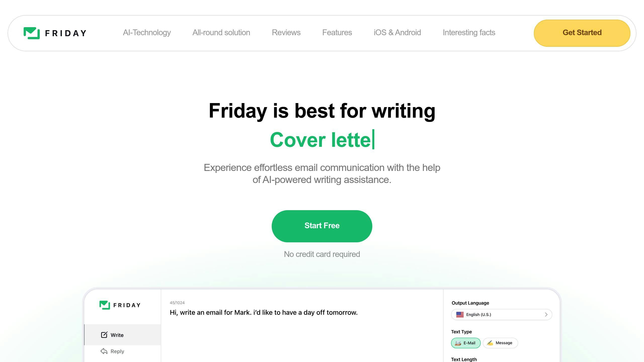Image resolution: width=644 pixels, height=362 pixels.
Task: Click the Friday logo icon in sidebar
Action: 104,305
